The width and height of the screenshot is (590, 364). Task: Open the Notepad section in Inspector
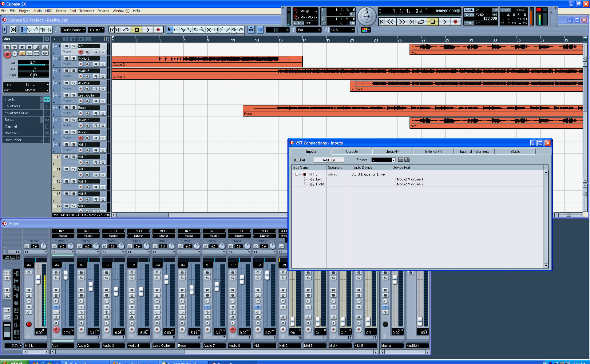[22, 133]
